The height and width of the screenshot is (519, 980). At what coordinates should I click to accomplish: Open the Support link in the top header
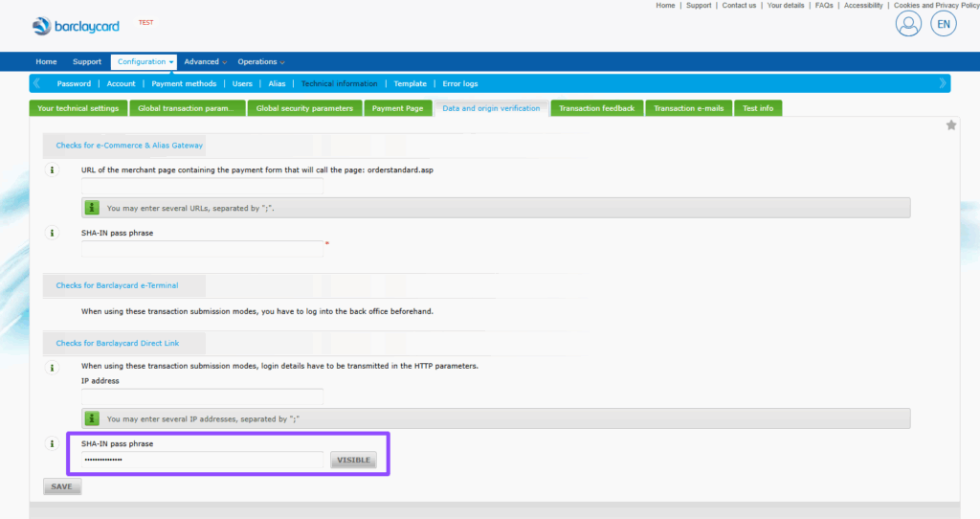pos(699,5)
